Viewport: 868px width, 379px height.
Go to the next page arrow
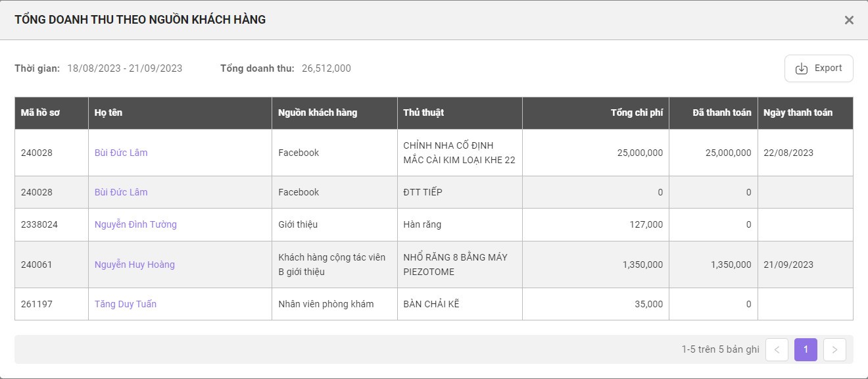(x=834, y=350)
